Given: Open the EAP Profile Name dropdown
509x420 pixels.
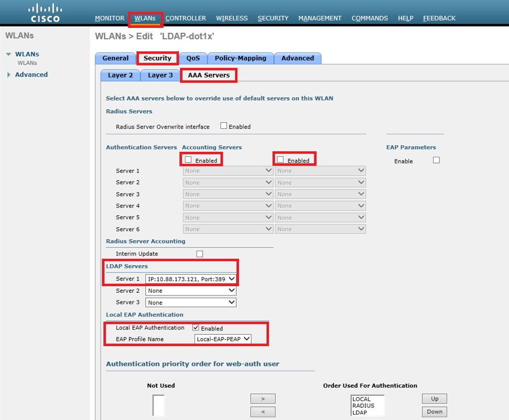Looking at the screenshot, I should coord(222,339).
